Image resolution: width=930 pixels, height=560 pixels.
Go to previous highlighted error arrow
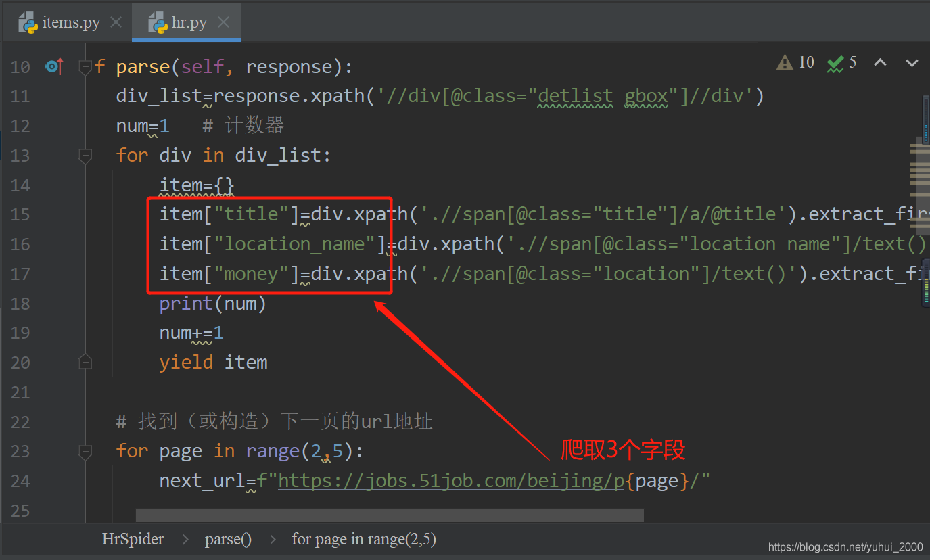880,63
